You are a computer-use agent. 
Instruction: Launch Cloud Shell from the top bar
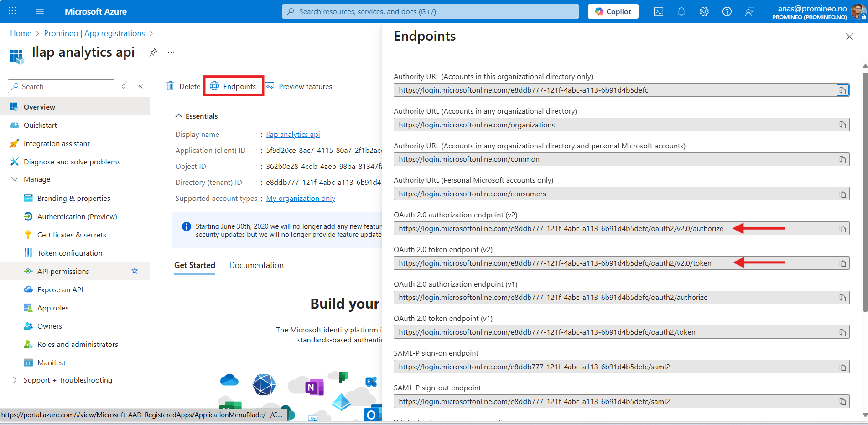click(659, 11)
